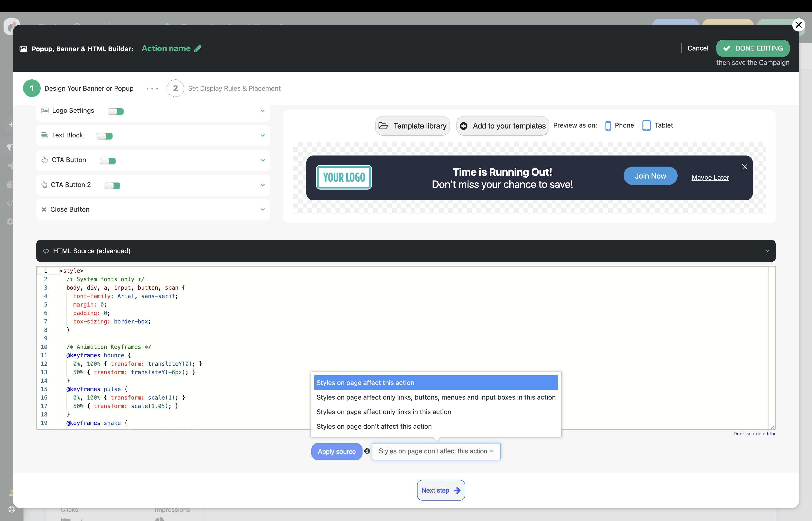The image size is (812, 521).
Task: Click Add to your templates button
Action: [502, 126]
